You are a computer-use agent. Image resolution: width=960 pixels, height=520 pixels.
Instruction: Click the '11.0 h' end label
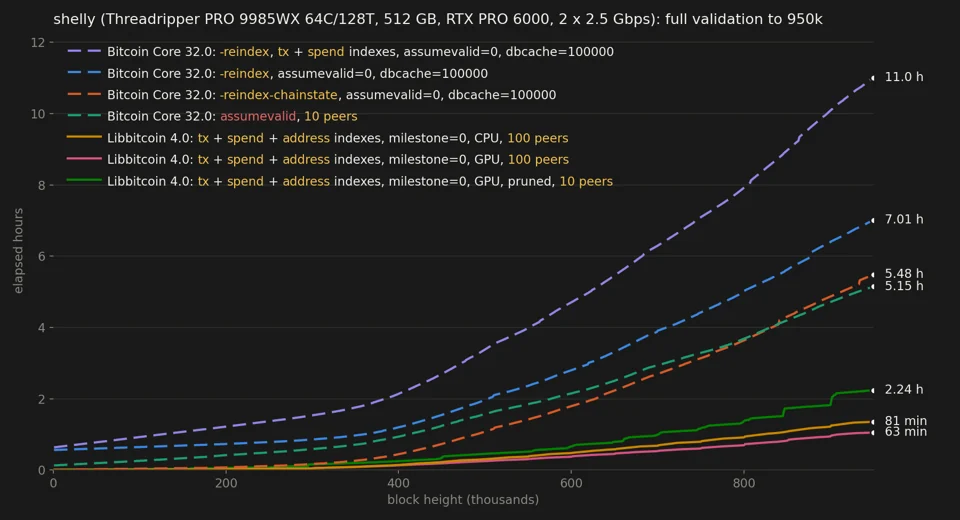coord(904,77)
